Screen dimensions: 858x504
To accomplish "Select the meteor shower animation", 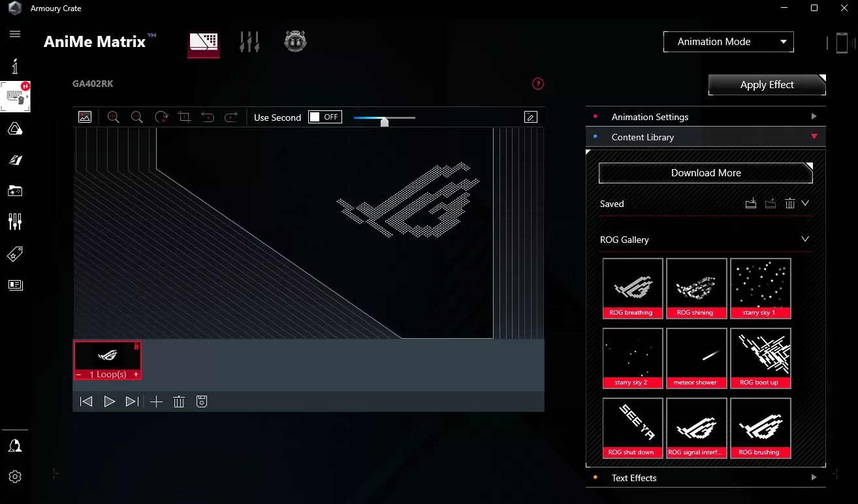I will click(x=696, y=358).
